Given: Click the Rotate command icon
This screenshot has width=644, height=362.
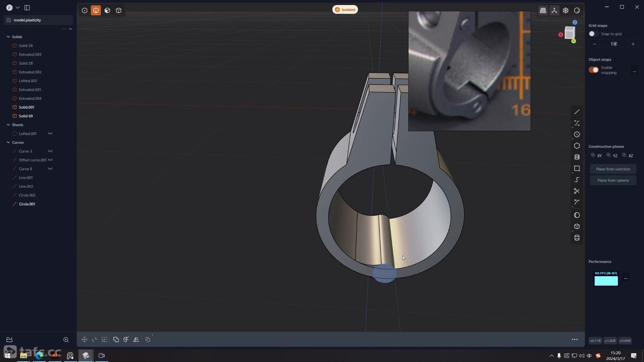Looking at the screenshot, I should (x=95, y=340).
